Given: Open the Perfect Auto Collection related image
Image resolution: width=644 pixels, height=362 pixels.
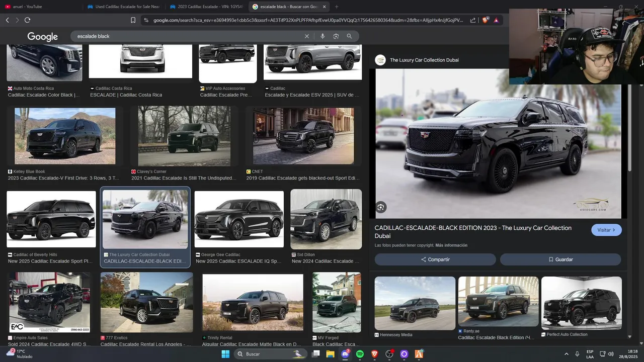Looking at the screenshot, I should pyautogui.click(x=582, y=303).
